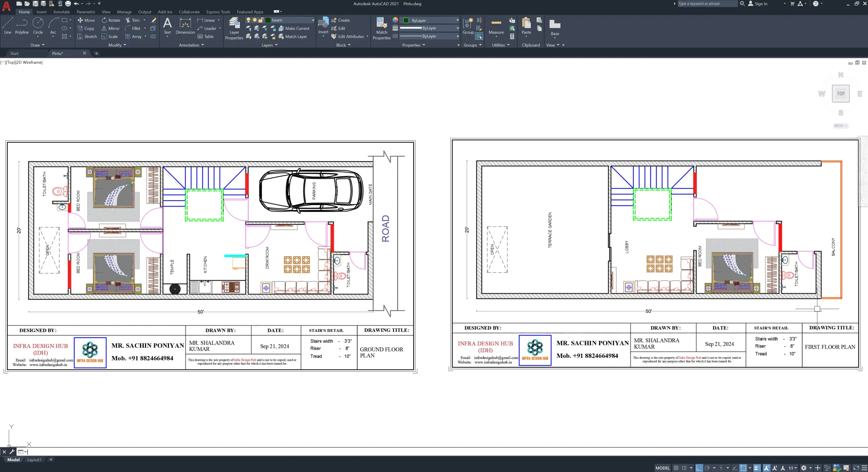Open Match Properties tool
This screenshot has width=868, height=472.
click(381, 28)
